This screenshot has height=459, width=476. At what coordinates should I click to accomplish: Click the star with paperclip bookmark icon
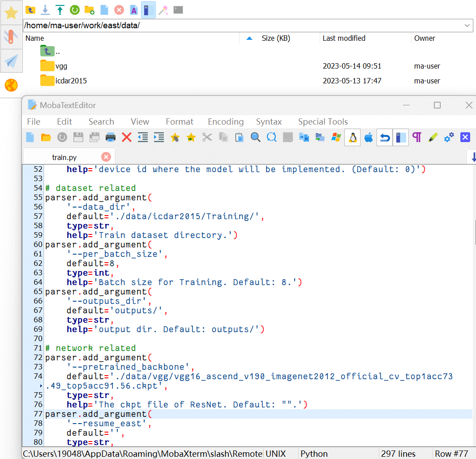(175, 138)
